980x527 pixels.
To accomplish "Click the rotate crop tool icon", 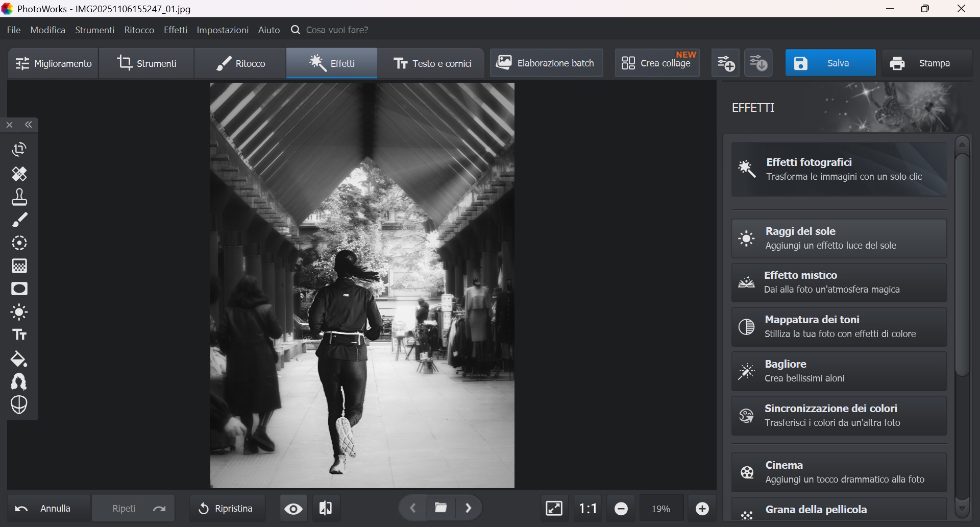I will (x=19, y=149).
